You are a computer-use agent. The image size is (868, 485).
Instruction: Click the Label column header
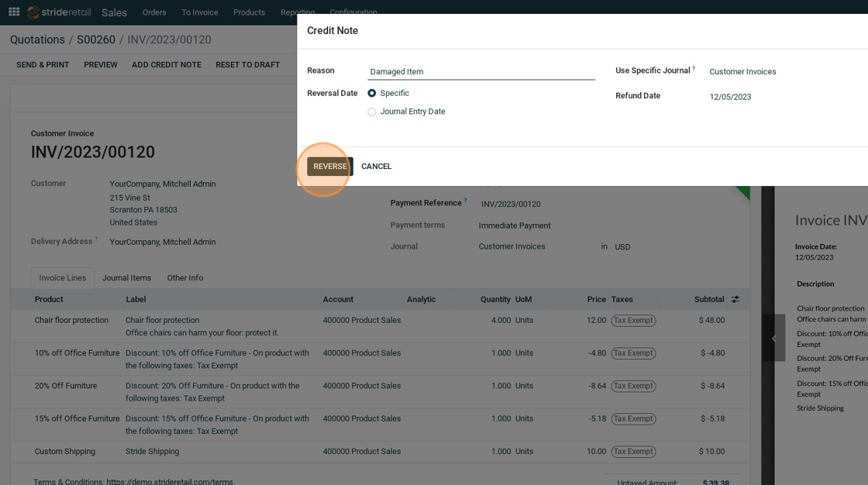136,299
